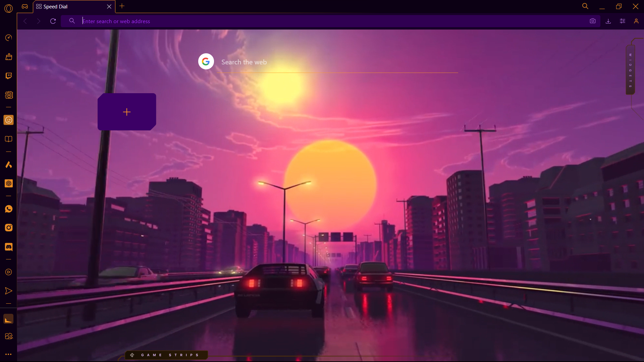
Task: Add a new Speed Dial tile
Action: click(127, 112)
